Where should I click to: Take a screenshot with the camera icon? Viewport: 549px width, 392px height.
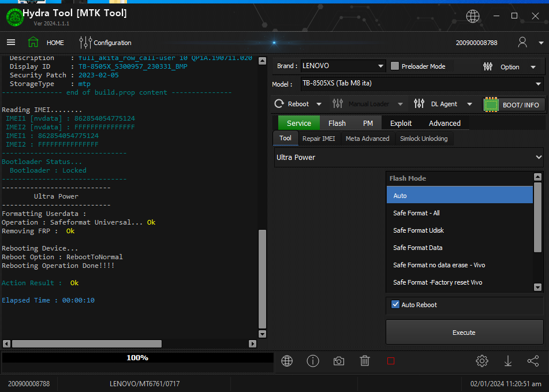coord(338,361)
